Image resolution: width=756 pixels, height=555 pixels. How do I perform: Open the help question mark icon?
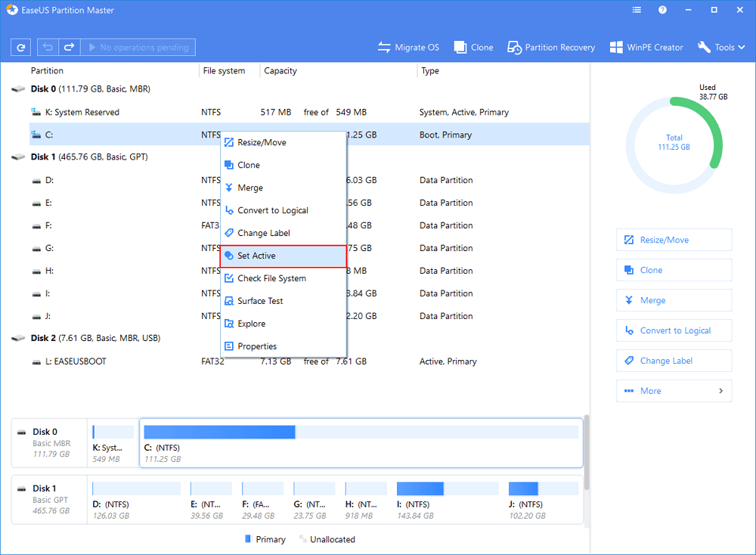point(662,10)
